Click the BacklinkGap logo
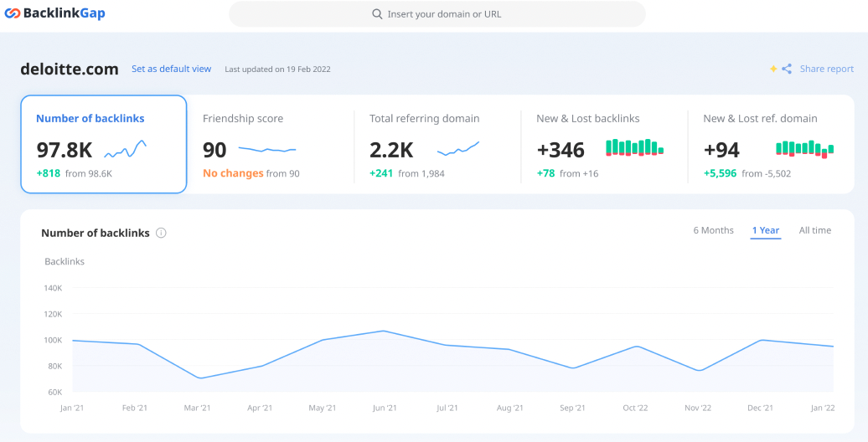The image size is (868, 442). coord(54,13)
